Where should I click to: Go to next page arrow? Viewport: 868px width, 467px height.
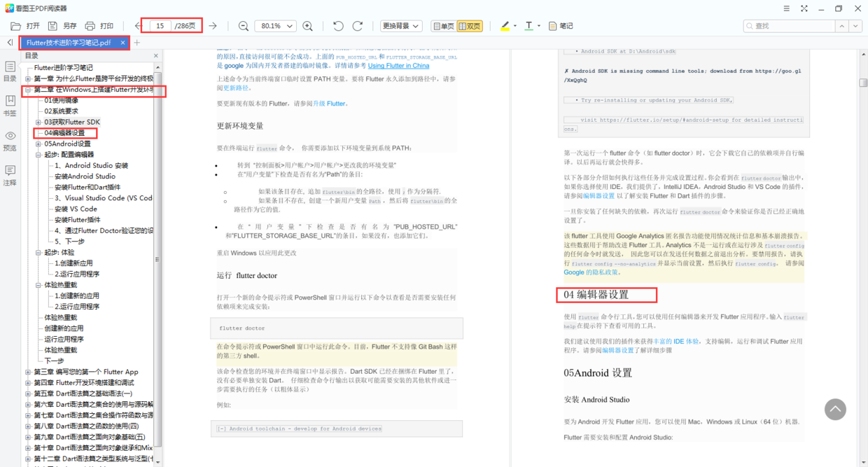click(x=212, y=26)
